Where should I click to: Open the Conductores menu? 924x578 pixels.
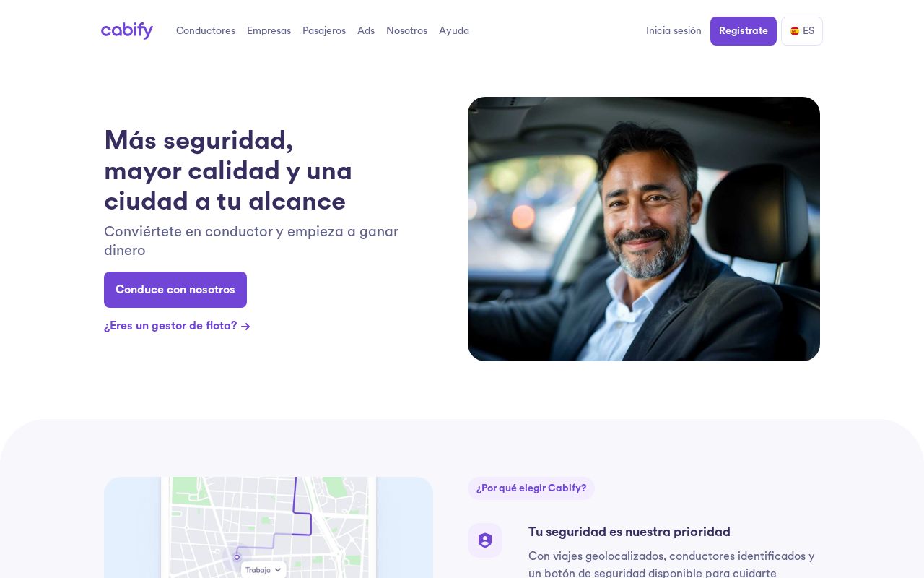coord(206,31)
